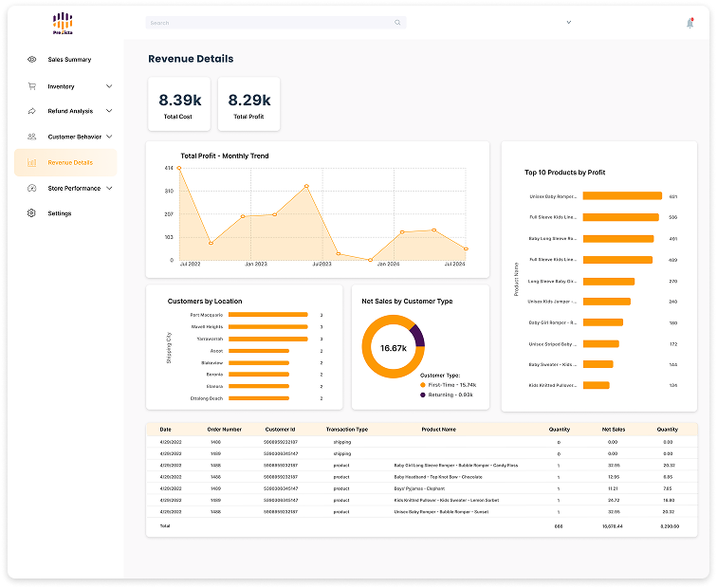Click 'Top 10 Products by Profit' title

click(x=564, y=173)
